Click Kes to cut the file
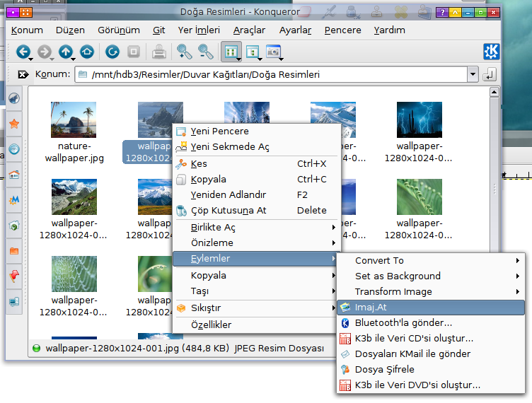This screenshot has width=532, height=403. pos(256,164)
